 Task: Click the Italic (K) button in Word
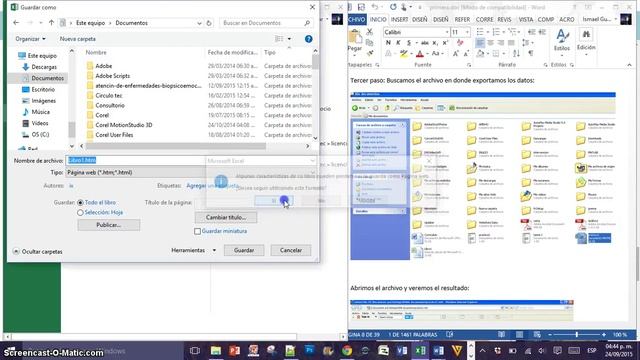[398, 43]
